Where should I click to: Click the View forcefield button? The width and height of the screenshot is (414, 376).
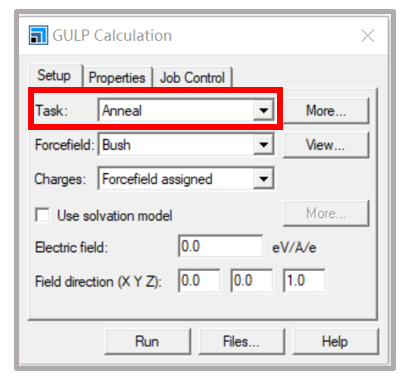(326, 145)
